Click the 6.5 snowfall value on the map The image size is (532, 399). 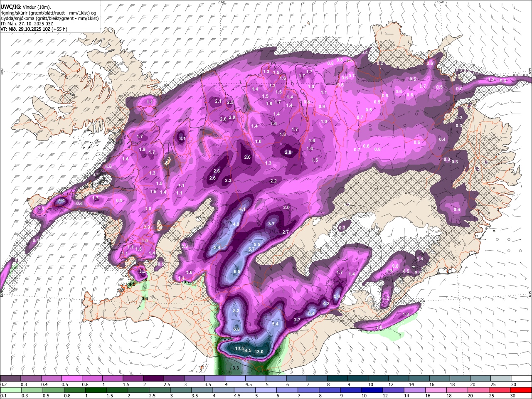237,271
